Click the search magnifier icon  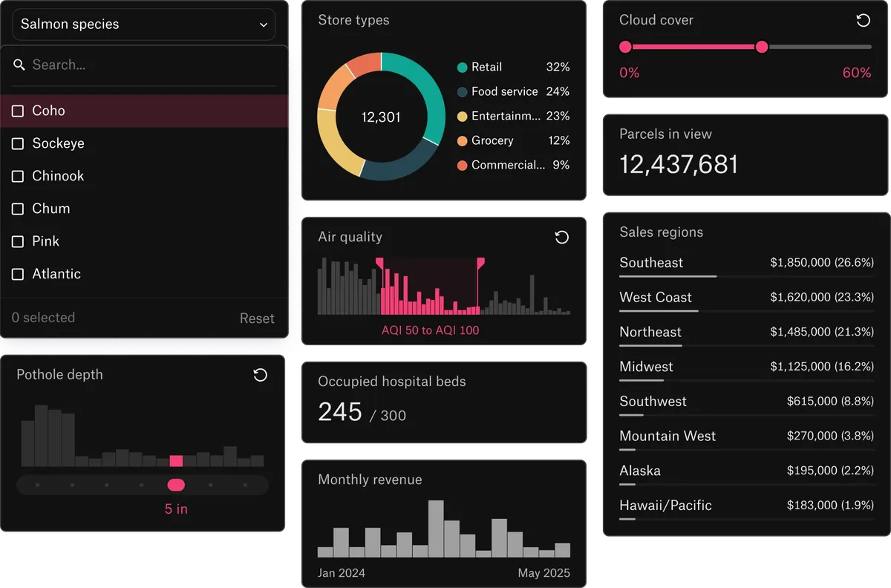coord(19,65)
